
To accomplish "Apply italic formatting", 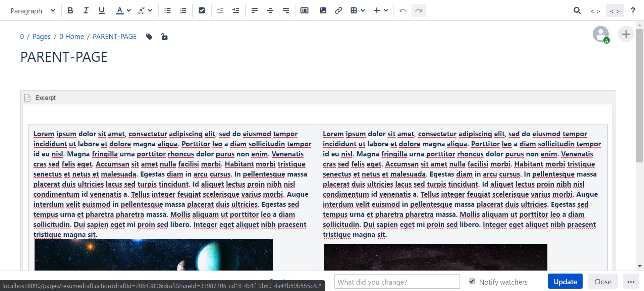I will pyautogui.click(x=86, y=10).
